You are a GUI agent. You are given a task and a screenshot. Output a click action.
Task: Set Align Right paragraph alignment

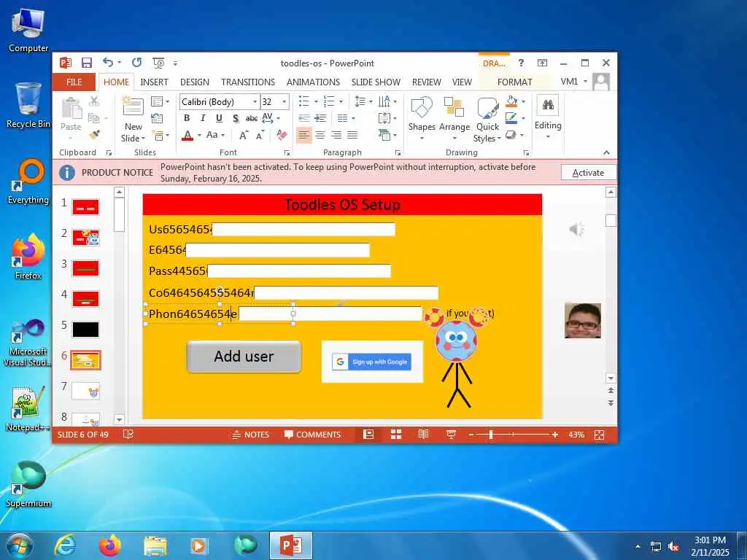click(336, 135)
